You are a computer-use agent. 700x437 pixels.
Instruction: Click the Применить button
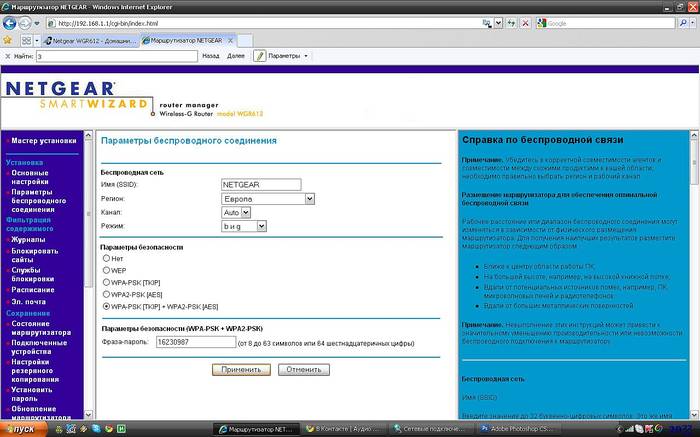coord(241,369)
